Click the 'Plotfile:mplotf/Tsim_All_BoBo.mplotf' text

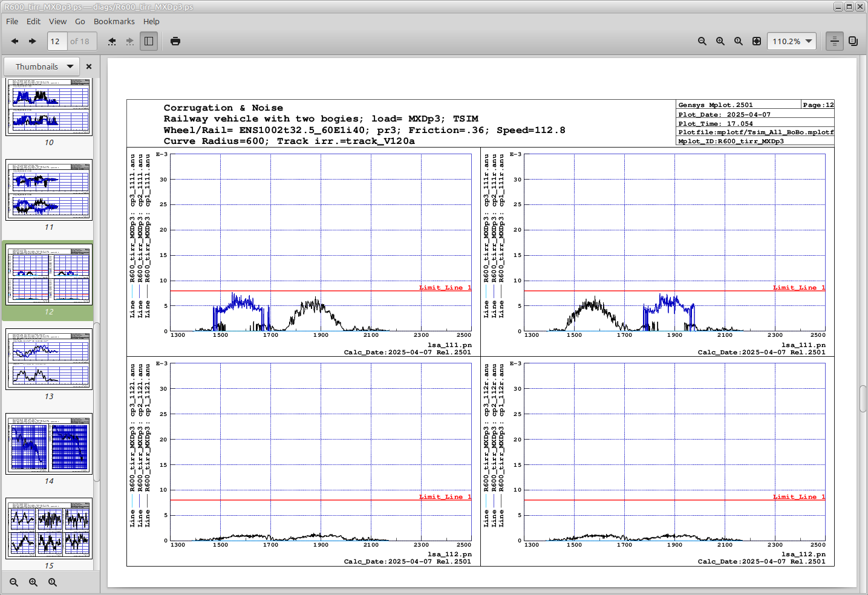756,132
